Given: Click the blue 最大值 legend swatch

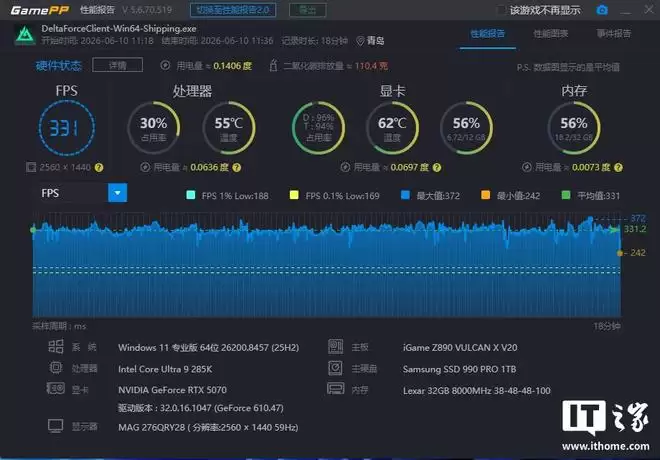Looking at the screenshot, I should 405,195.
